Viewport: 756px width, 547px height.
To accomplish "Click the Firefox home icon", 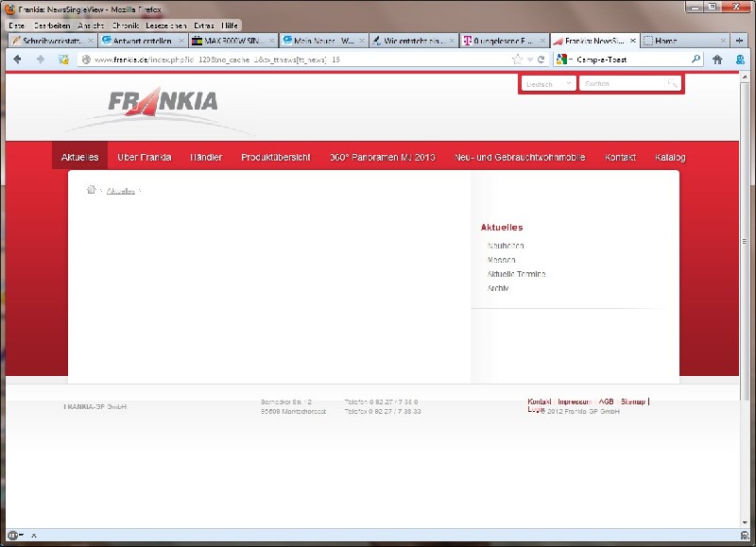I will [717, 59].
